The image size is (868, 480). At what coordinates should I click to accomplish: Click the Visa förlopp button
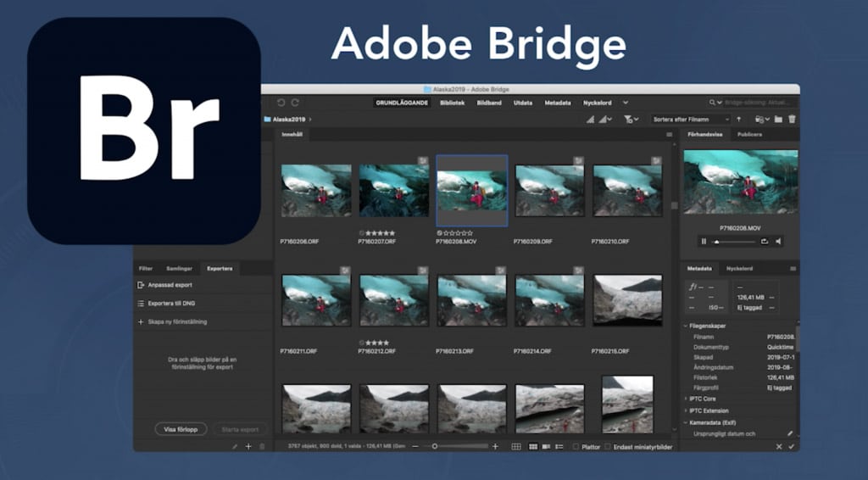(181, 429)
